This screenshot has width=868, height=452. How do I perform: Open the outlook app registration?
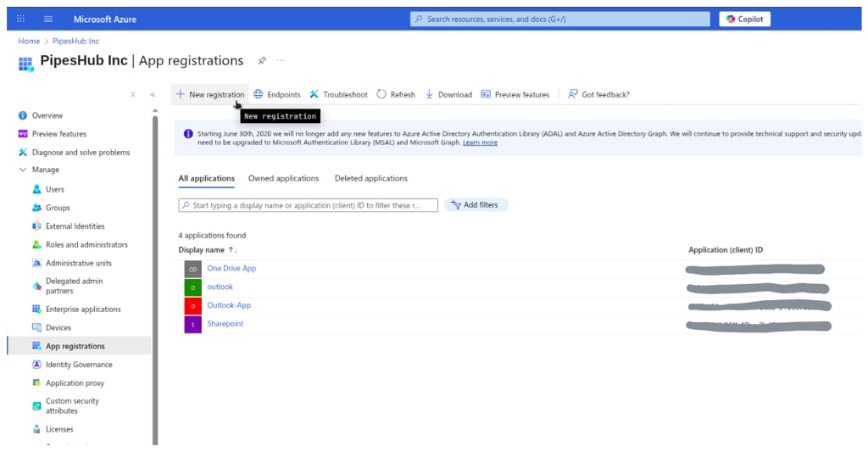point(220,287)
